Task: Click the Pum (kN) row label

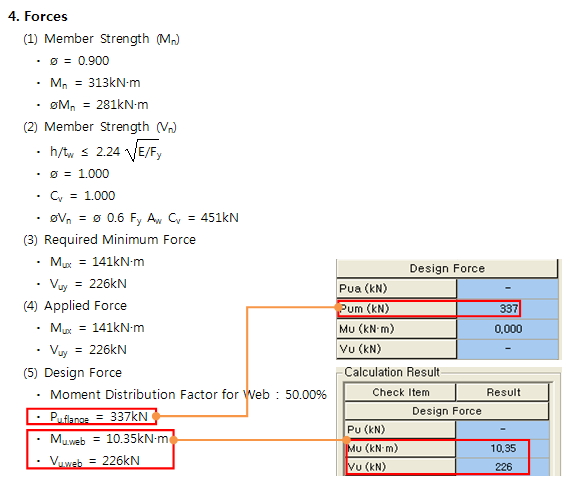Action: pos(397,308)
